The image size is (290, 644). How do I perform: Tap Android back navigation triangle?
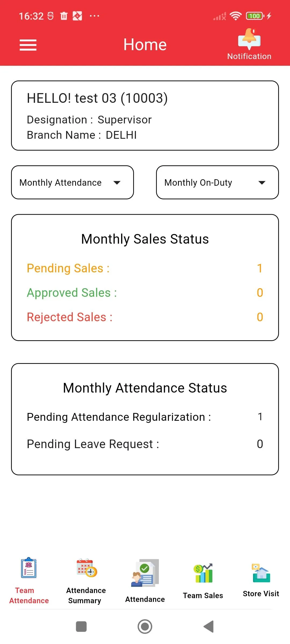(209, 627)
